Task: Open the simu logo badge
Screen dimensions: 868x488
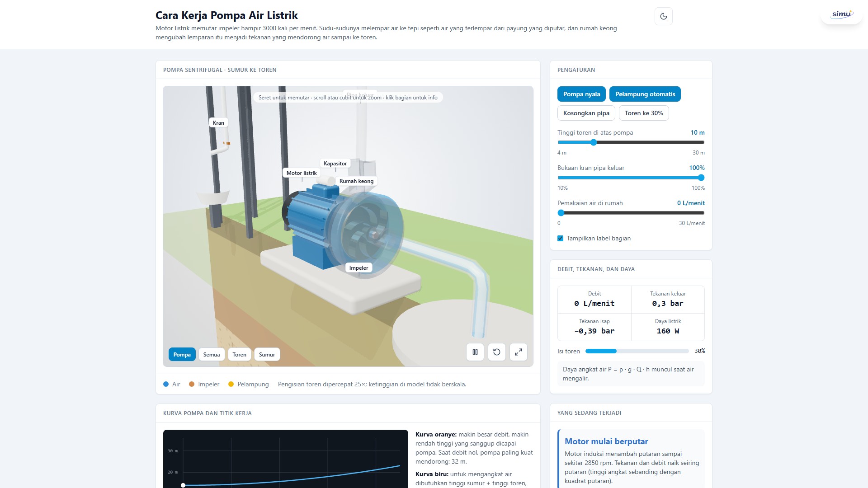Action: (x=841, y=14)
